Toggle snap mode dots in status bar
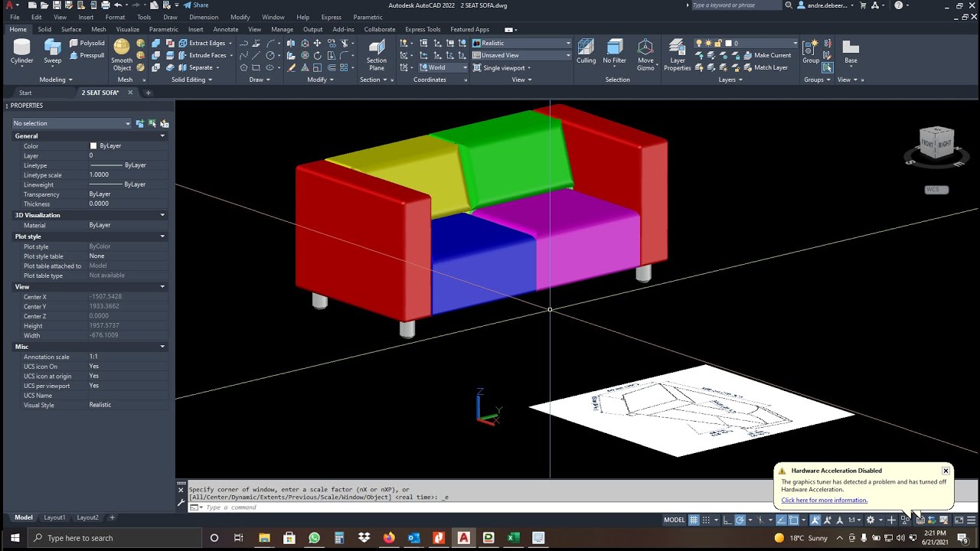The height and width of the screenshot is (551, 980). [x=706, y=520]
